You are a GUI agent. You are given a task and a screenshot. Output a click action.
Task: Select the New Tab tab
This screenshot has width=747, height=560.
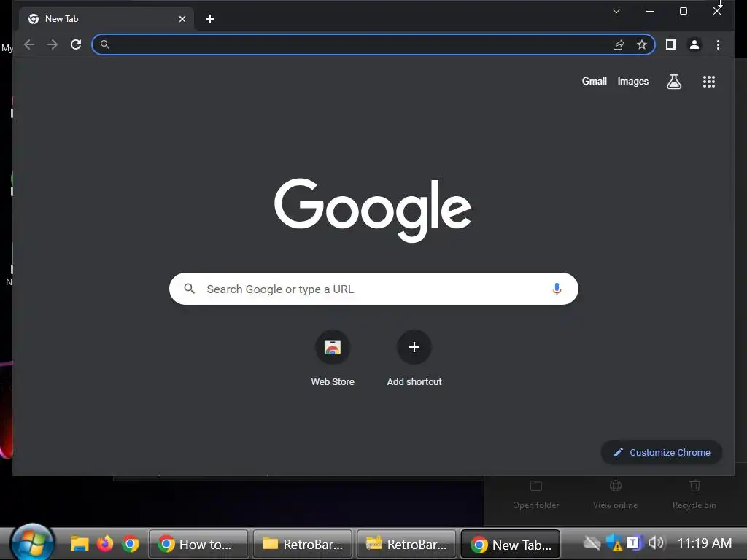tap(107, 19)
